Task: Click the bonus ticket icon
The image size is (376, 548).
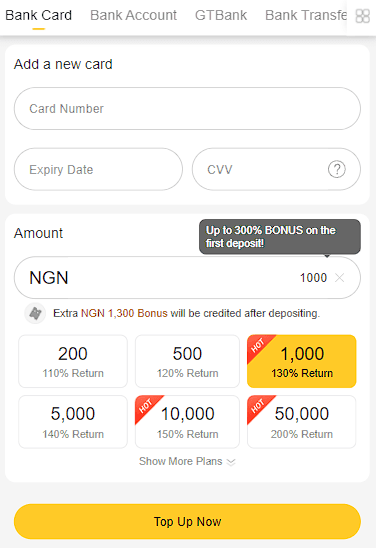Action: click(35, 313)
